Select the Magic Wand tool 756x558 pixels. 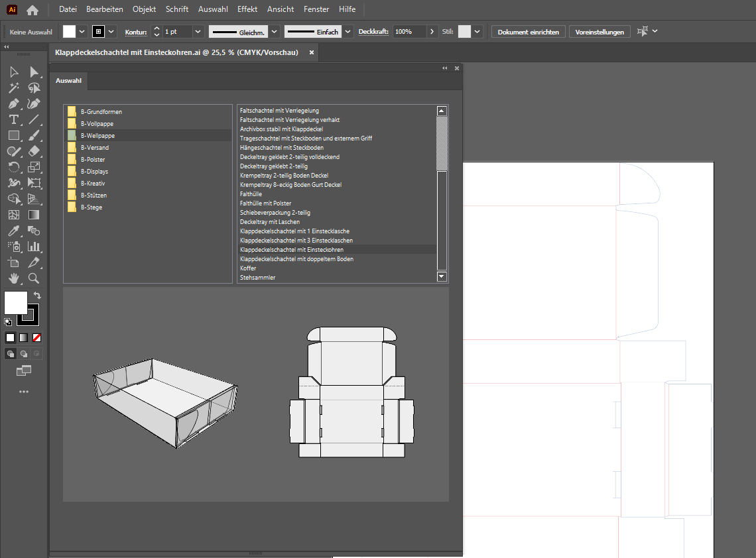13,87
